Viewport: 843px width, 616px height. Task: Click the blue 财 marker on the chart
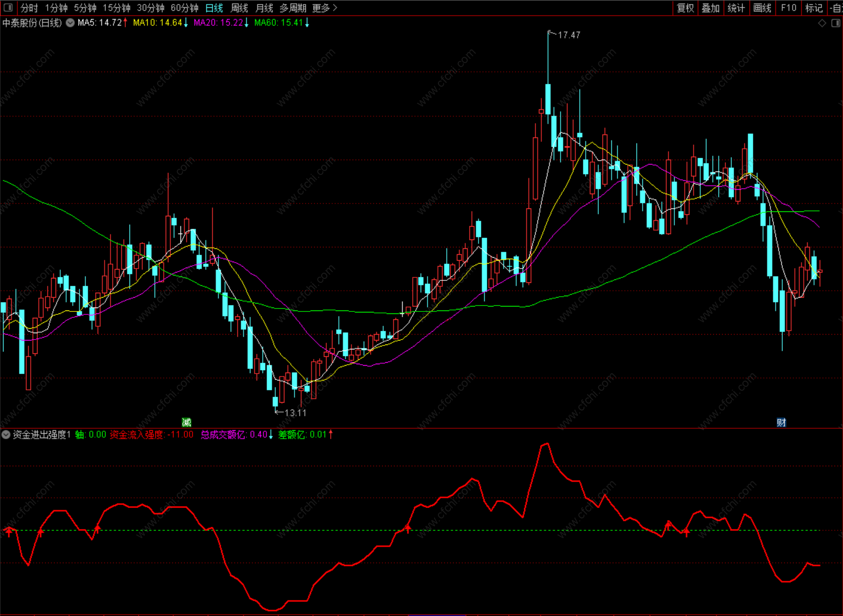[781, 422]
